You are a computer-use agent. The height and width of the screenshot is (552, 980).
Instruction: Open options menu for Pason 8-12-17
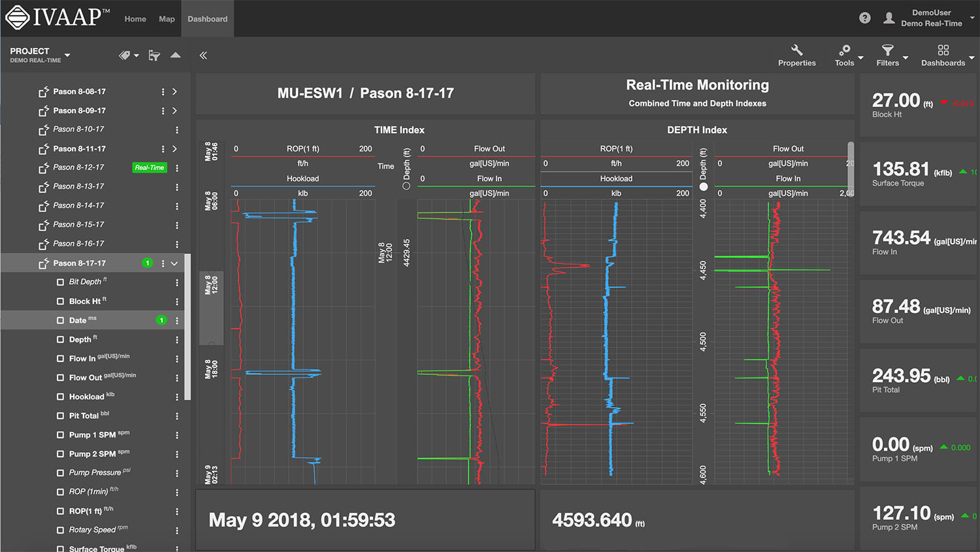[x=177, y=168]
